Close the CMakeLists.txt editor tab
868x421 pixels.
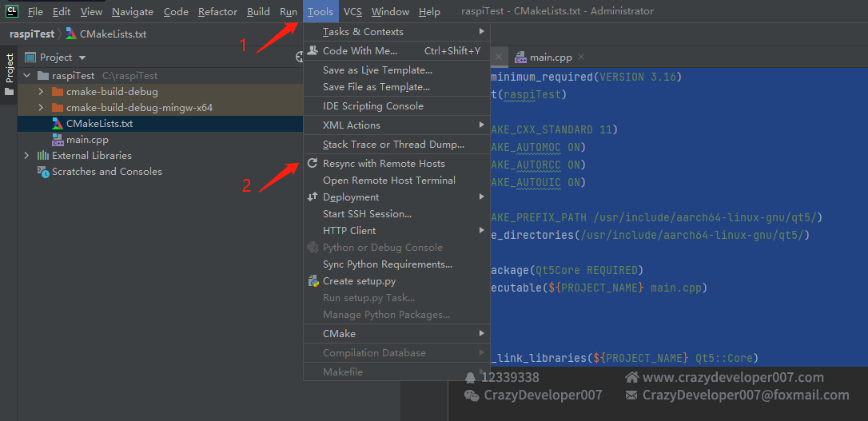coord(498,57)
